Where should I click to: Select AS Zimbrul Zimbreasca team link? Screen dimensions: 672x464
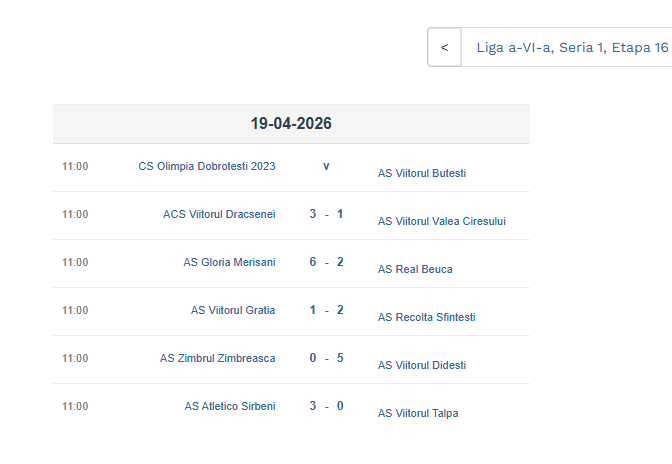217,358
